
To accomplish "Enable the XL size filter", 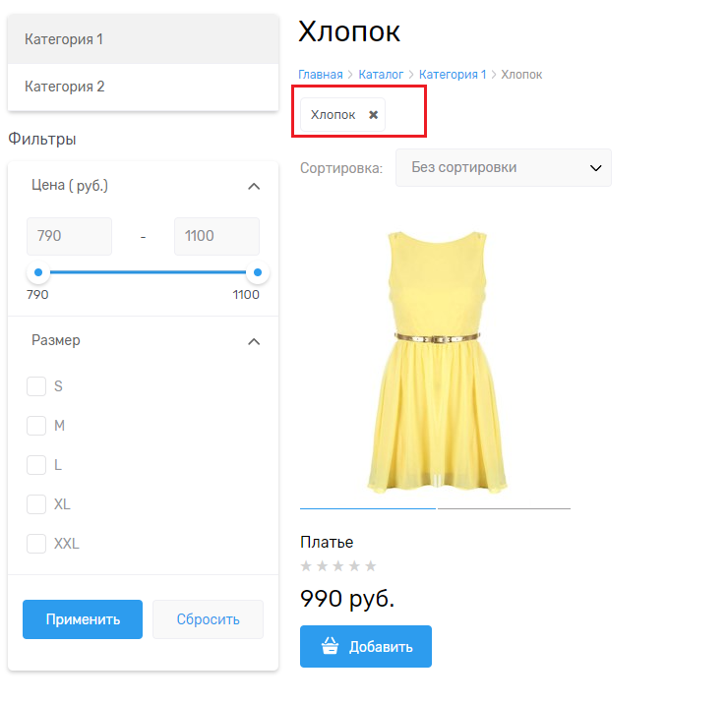I will [x=36, y=504].
